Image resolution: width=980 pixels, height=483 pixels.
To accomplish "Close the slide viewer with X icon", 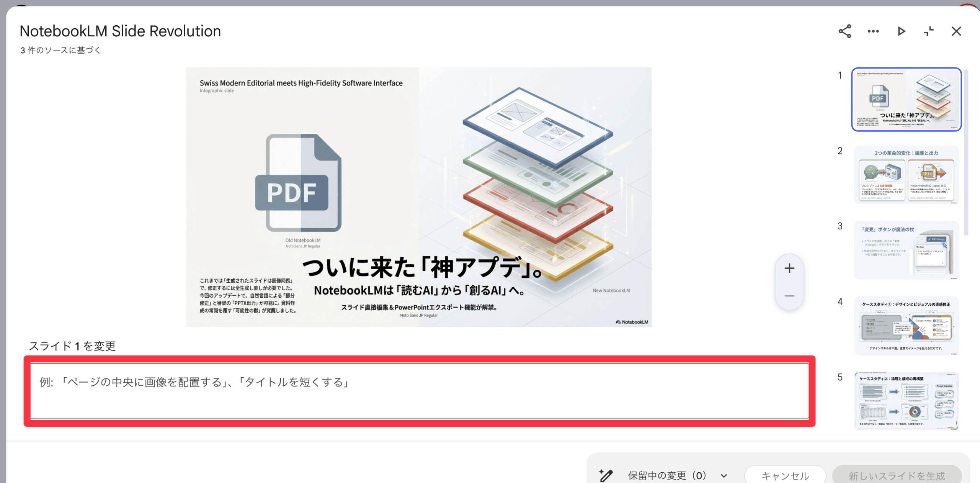I will 956,31.
